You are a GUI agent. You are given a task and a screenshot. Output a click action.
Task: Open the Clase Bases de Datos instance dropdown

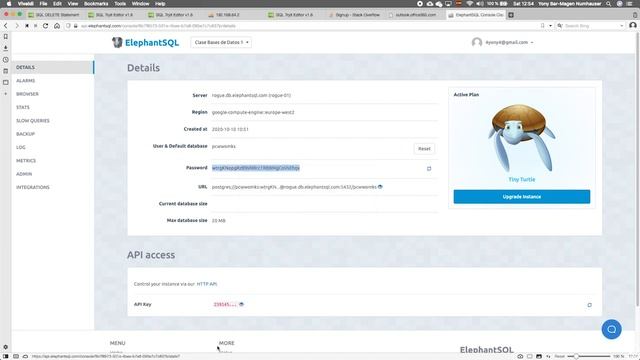tap(221, 42)
